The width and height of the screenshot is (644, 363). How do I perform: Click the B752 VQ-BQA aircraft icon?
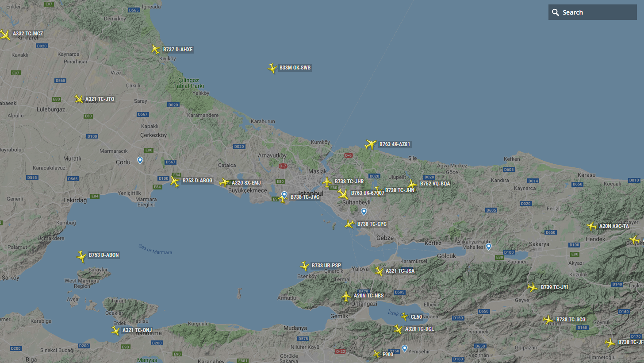[412, 184]
